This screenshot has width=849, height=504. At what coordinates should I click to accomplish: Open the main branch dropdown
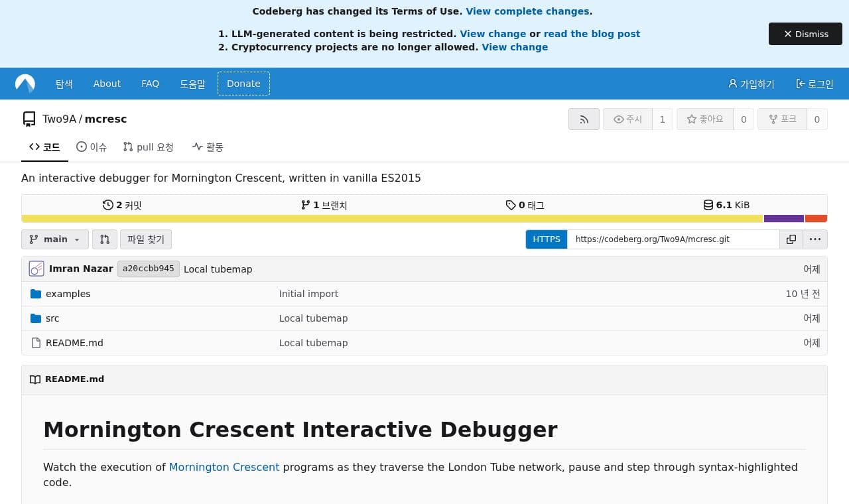coord(55,239)
